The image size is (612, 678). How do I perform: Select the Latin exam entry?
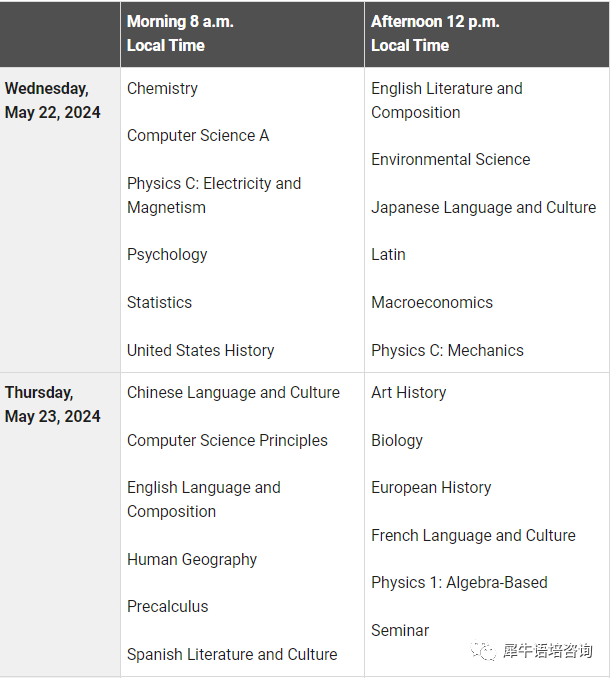coord(388,255)
